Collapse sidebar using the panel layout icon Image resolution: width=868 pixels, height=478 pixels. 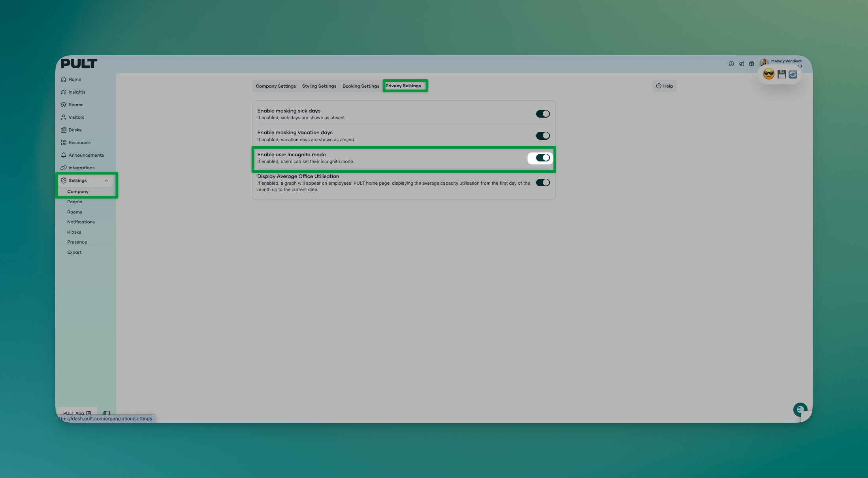click(x=106, y=413)
